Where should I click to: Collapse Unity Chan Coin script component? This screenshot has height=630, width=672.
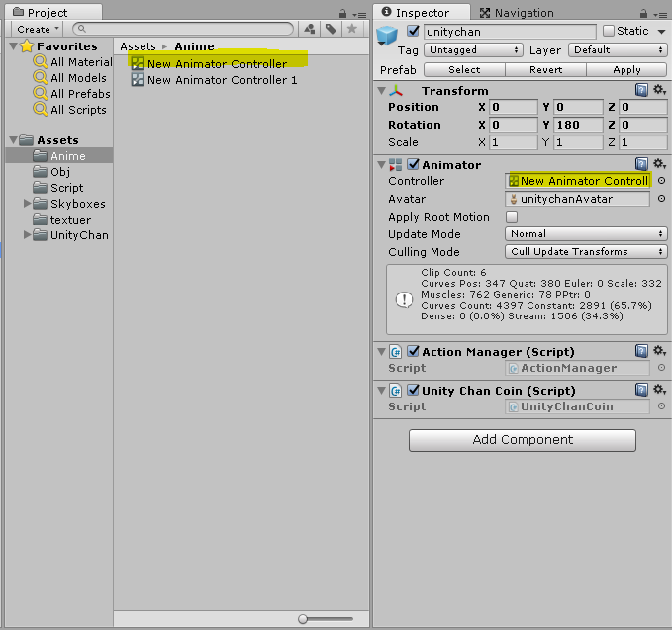pos(381,390)
